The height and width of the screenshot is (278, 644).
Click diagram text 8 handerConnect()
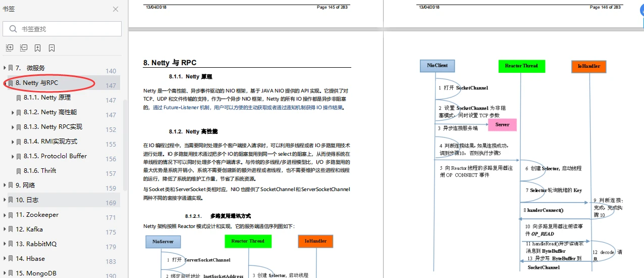click(543, 210)
